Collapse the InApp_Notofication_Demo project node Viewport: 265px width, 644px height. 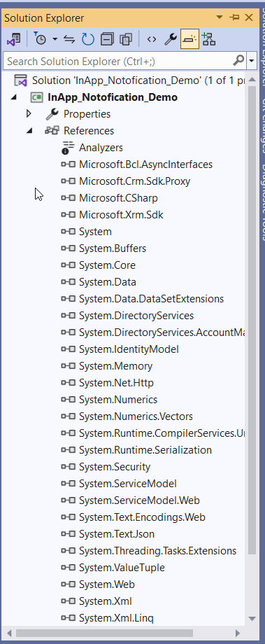(x=13, y=97)
